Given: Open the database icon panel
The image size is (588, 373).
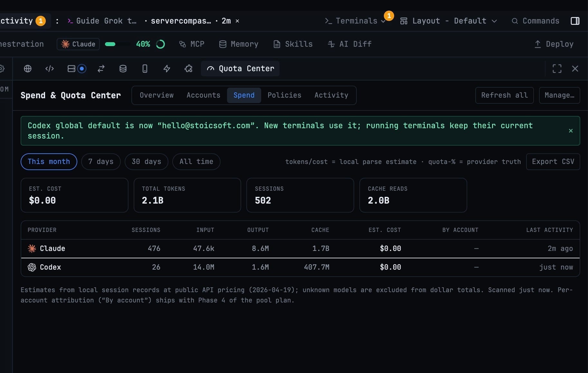Looking at the screenshot, I should [x=123, y=69].
